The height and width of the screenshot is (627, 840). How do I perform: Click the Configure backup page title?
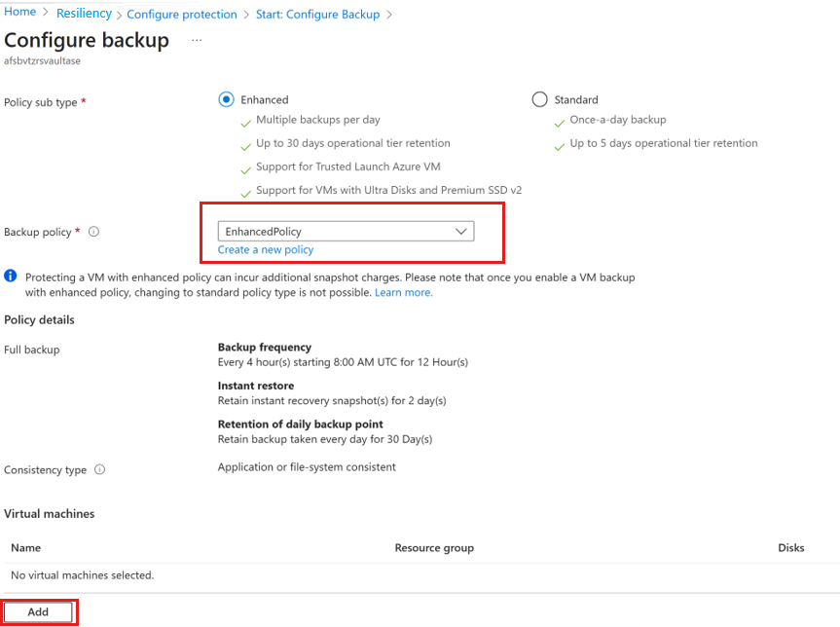[87, 40]
